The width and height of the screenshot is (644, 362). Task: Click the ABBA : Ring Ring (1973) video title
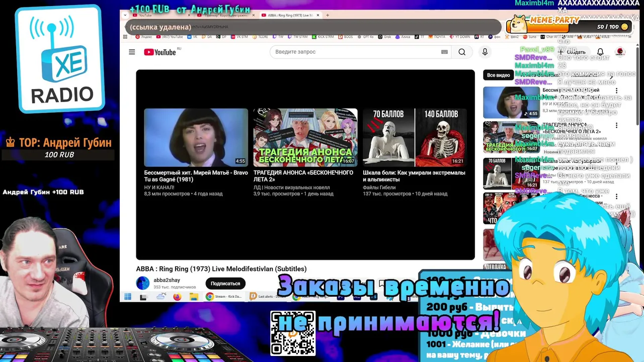(221, 269)
